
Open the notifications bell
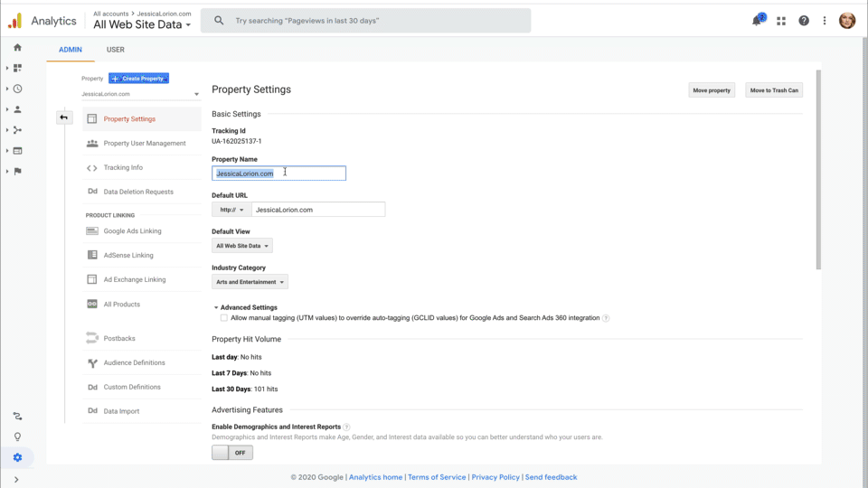[757, 21]
